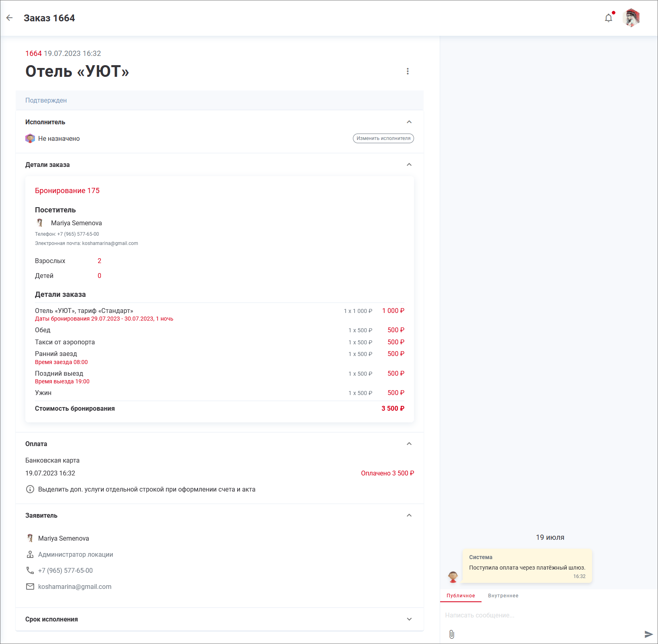Image resolution: width=658 pixels, height=644 pixels.
Task: Click the back arrow next to Заказ 1664
Action: click(10, 18)
